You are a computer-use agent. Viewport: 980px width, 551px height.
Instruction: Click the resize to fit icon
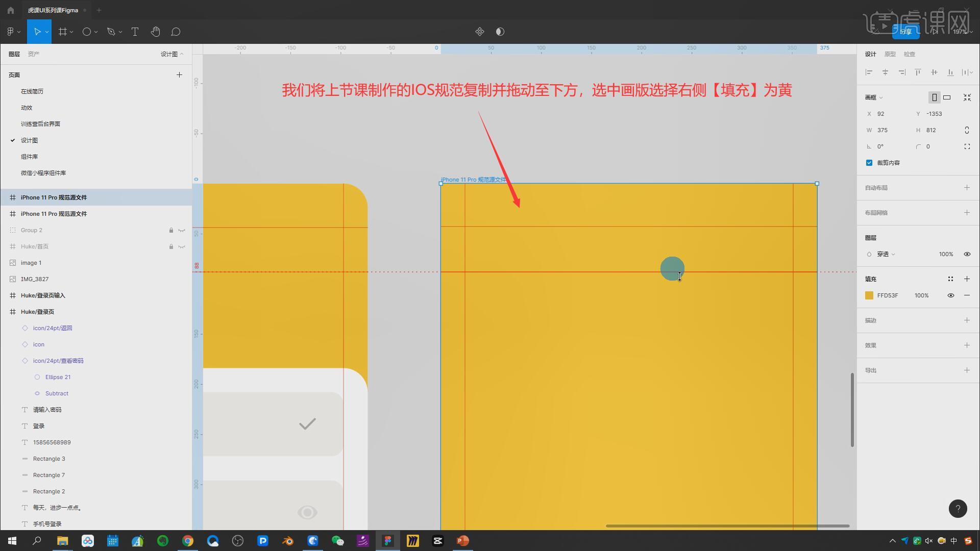967,97
